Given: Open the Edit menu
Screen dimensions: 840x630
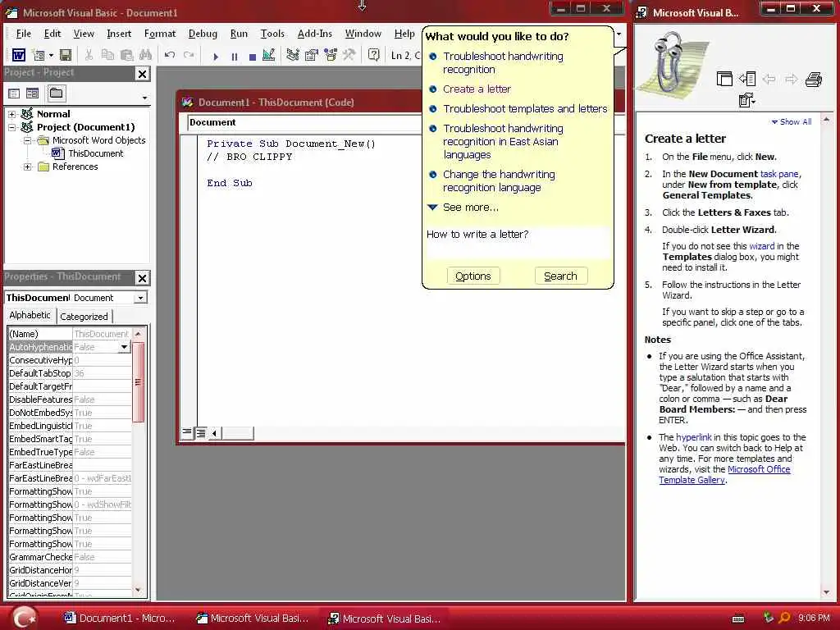Looking at the screenshot, I should click(52, 34).
